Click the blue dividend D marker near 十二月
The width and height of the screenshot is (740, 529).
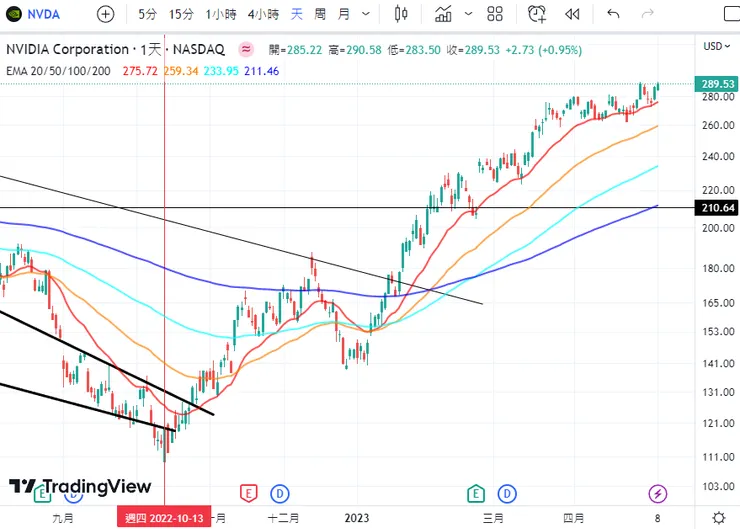279,494
